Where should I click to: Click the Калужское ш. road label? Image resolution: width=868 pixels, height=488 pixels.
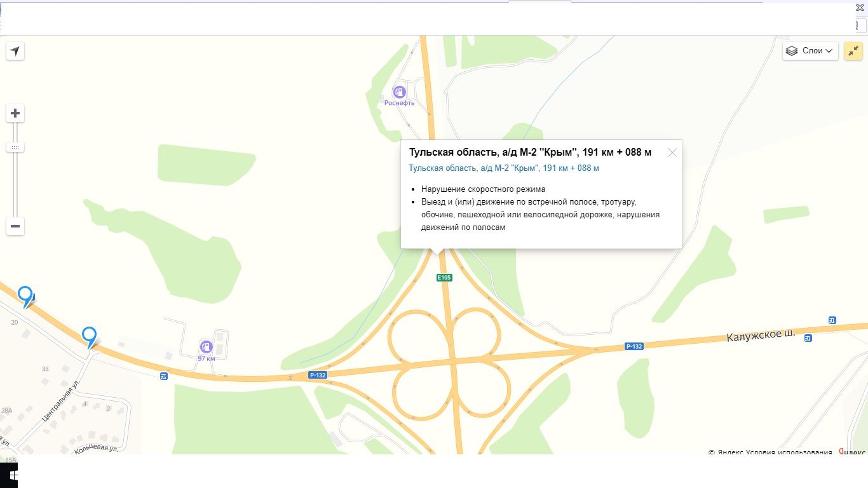click(761, 335)
